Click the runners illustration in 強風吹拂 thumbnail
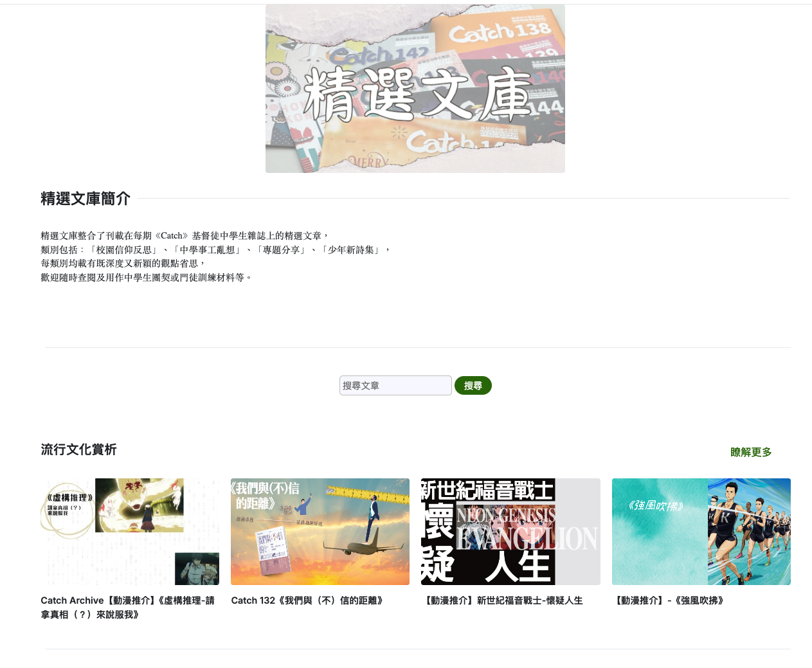This screenshot has width=812, height=668. (749, 532)
